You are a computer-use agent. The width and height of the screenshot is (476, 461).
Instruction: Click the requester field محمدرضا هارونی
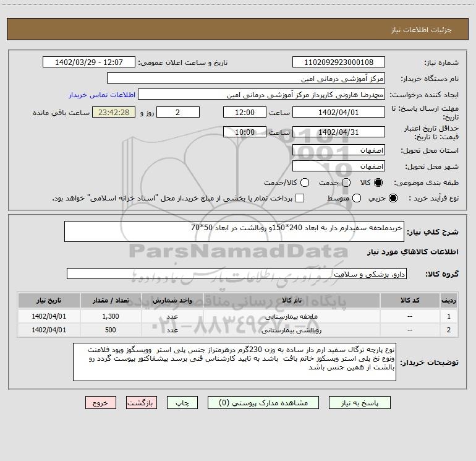point(261,95)
